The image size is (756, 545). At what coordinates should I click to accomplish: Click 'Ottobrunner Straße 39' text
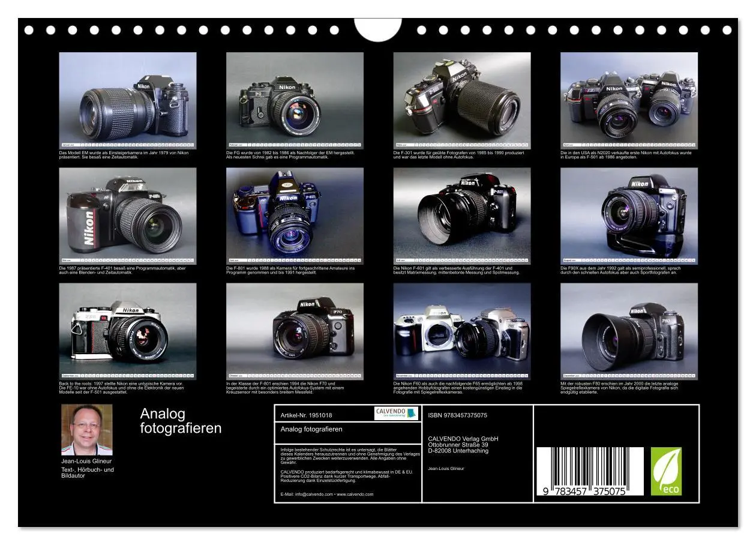459,445
